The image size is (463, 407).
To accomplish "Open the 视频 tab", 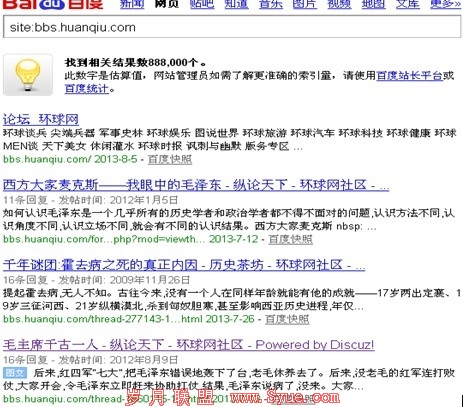I will [x=339, y=4].
